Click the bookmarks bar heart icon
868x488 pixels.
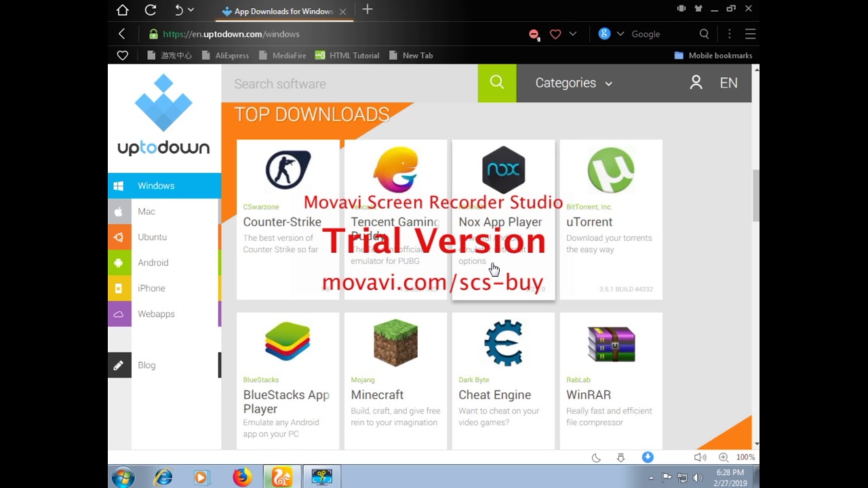[x=123, y=56]
